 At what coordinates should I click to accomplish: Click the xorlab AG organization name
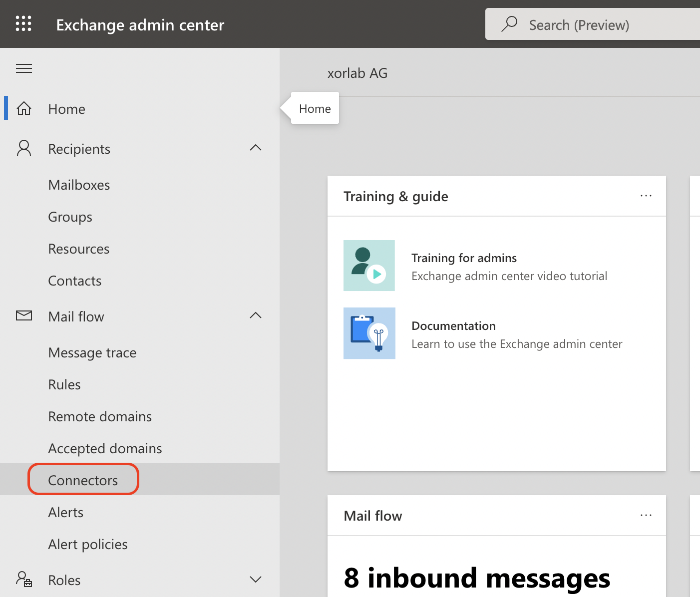pos(357,73)
